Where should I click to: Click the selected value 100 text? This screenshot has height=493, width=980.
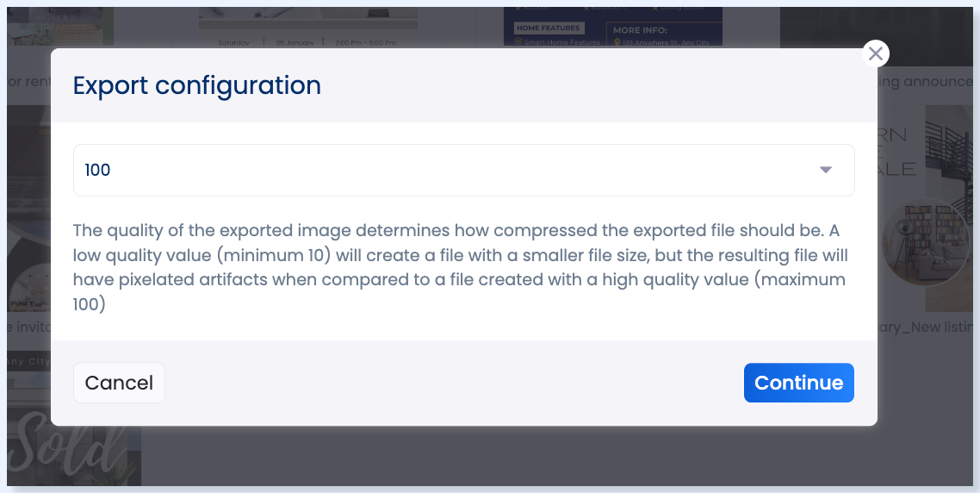point(98,170)
